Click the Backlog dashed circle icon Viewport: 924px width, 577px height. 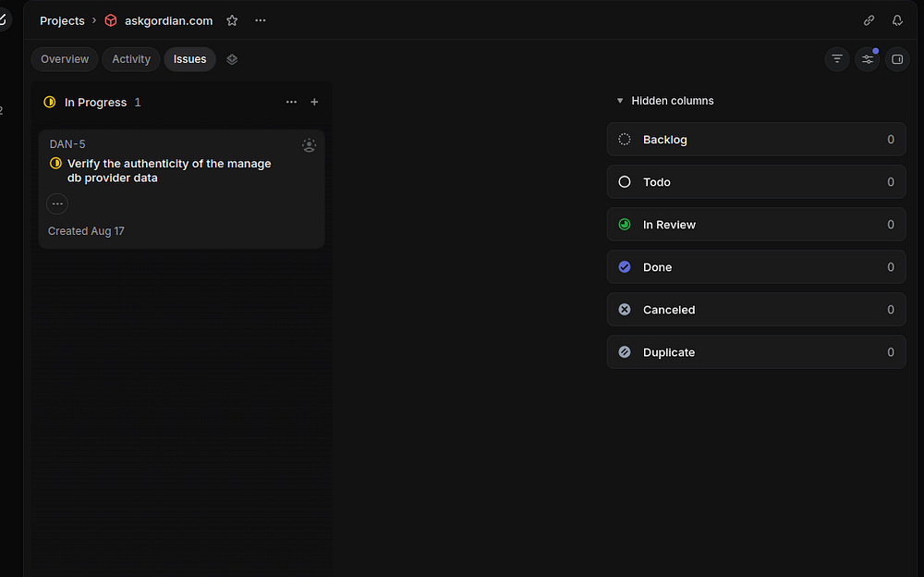click(625, 140)
